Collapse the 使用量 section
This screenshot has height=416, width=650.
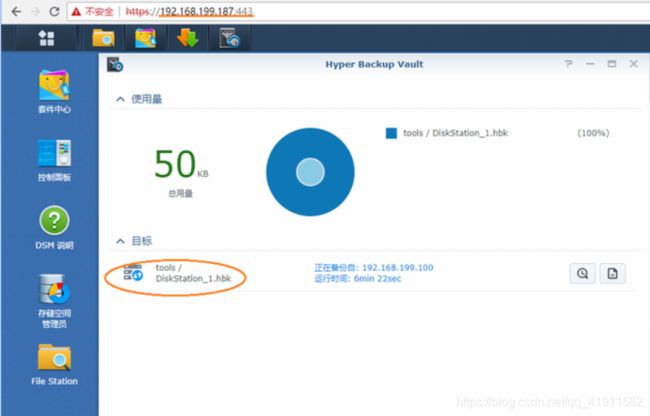tap(120, 99)
